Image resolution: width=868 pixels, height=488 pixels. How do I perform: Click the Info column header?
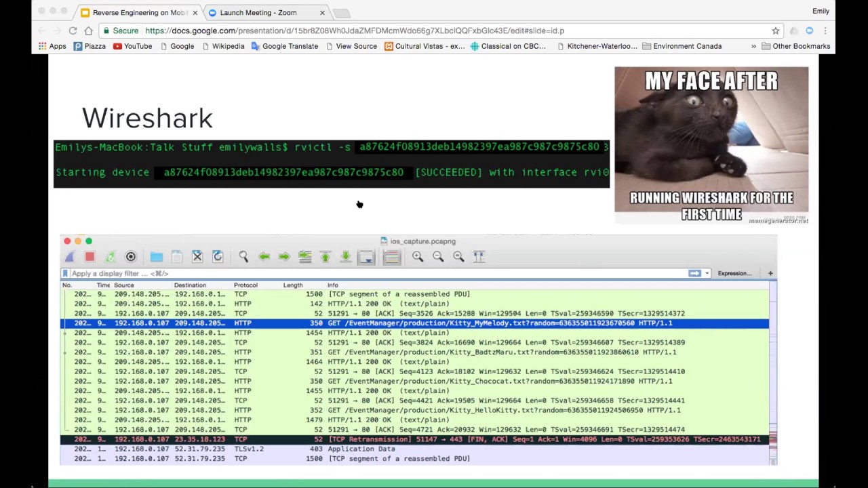coord(332,285)
